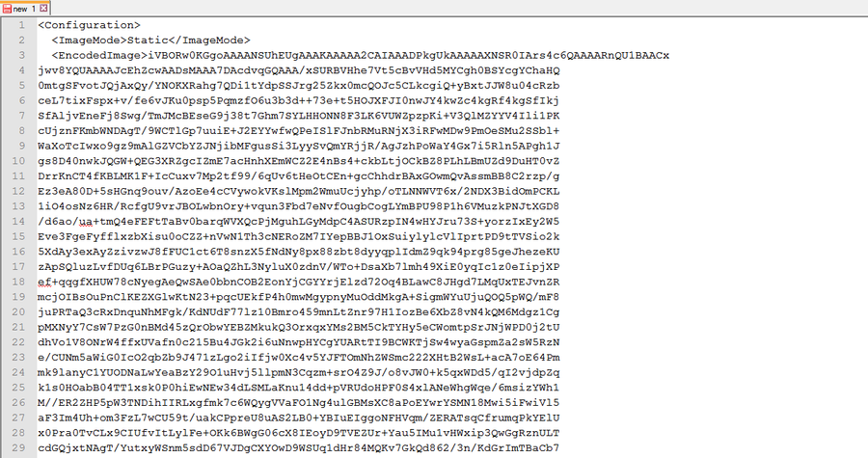This screenshot has width=868, height=458.
Task: Click the empty tab bar area right of tabs
Action: 459,8
